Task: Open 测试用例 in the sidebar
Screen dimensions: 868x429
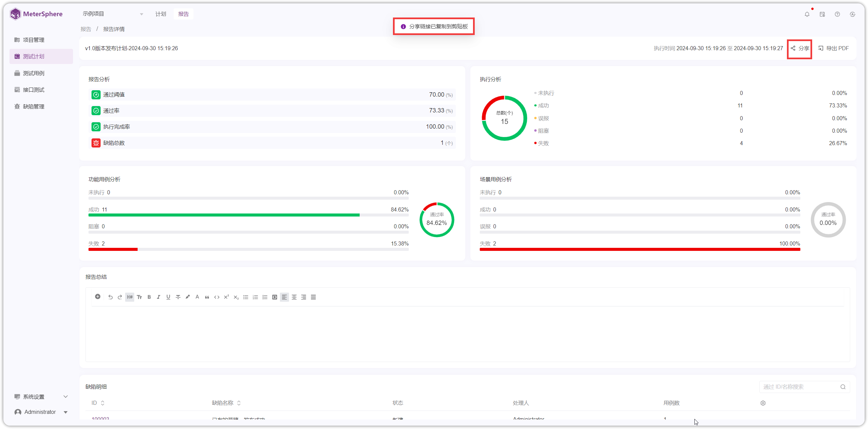Action: [x=41, y=73]
